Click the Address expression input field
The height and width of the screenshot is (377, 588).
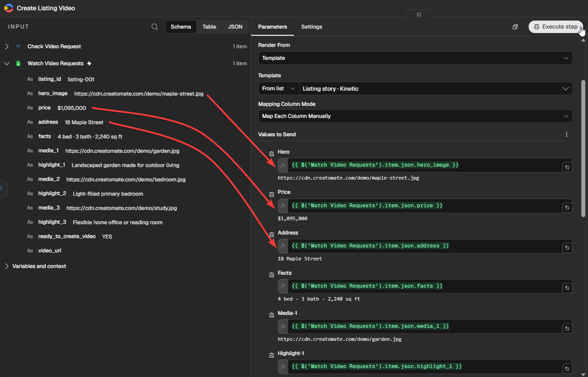pos(425,246)
